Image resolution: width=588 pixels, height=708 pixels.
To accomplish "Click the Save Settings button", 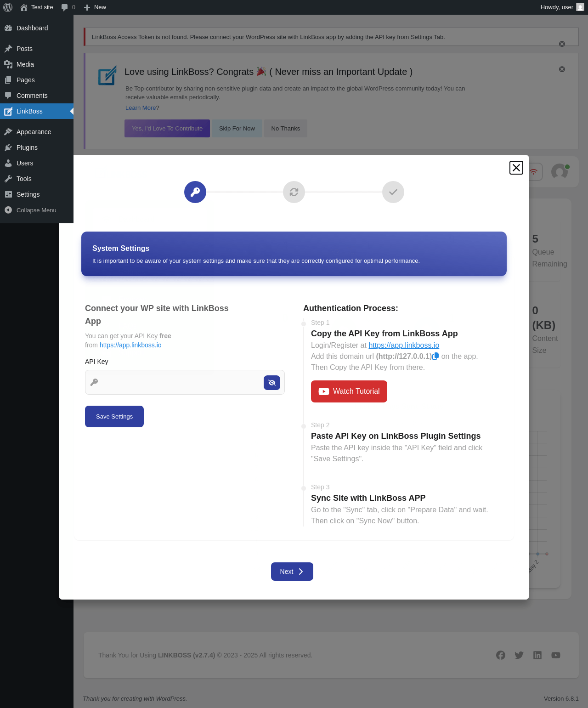I will coord(114,416).
